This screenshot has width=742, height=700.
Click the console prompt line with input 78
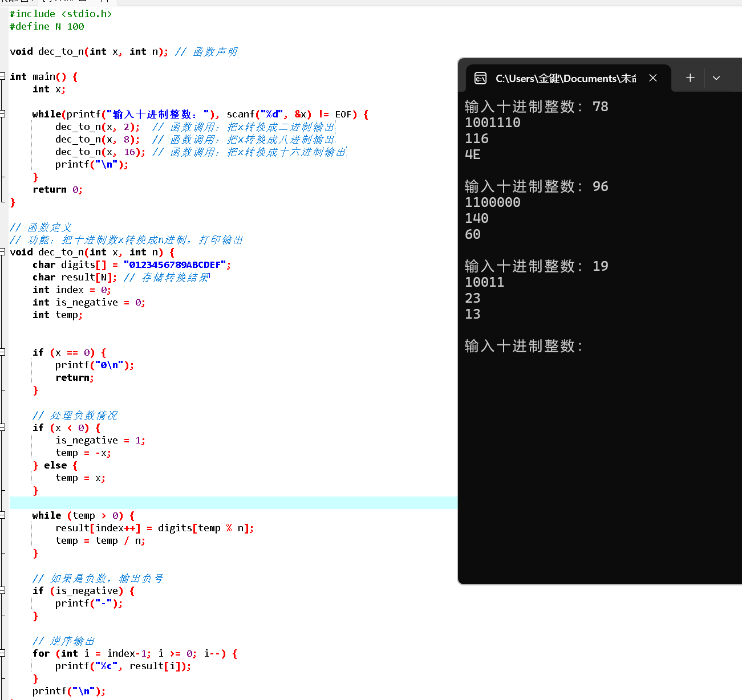tap(537, 107)
